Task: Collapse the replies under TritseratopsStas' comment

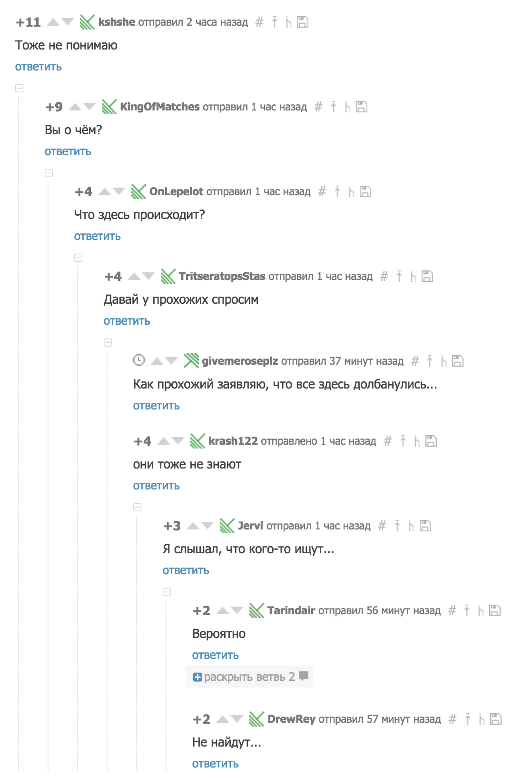Action: [x=108, y=342]
